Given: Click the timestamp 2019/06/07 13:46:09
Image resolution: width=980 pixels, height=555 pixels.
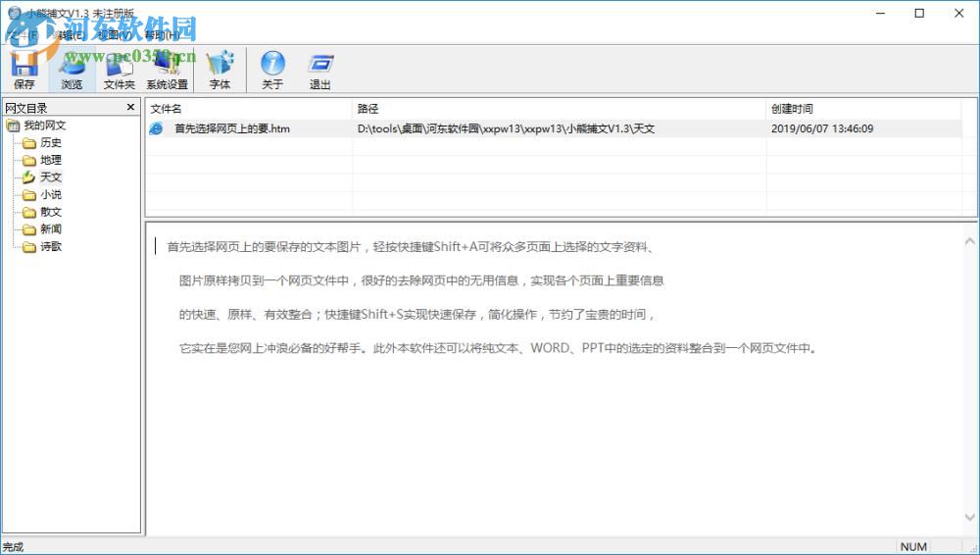Looking at the screenshot, I should pyautogui.click(x=822, y=128).
